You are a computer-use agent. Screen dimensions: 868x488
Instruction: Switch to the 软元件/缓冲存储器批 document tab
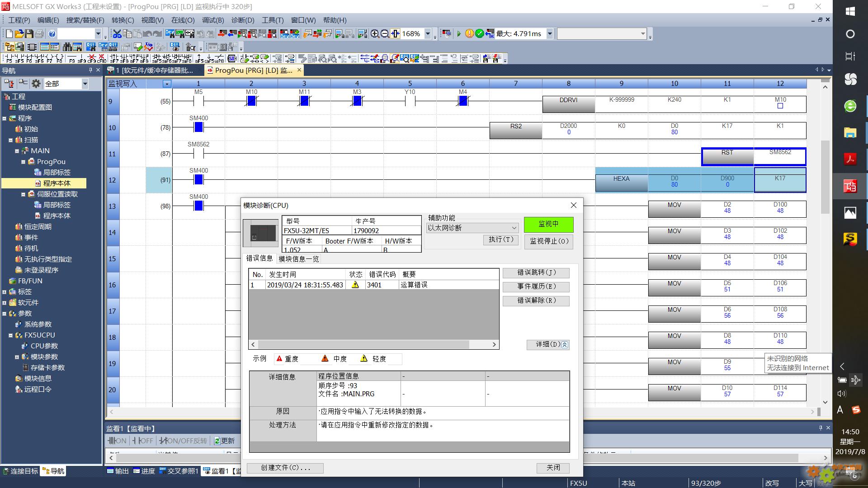click(x=155, y=70)
